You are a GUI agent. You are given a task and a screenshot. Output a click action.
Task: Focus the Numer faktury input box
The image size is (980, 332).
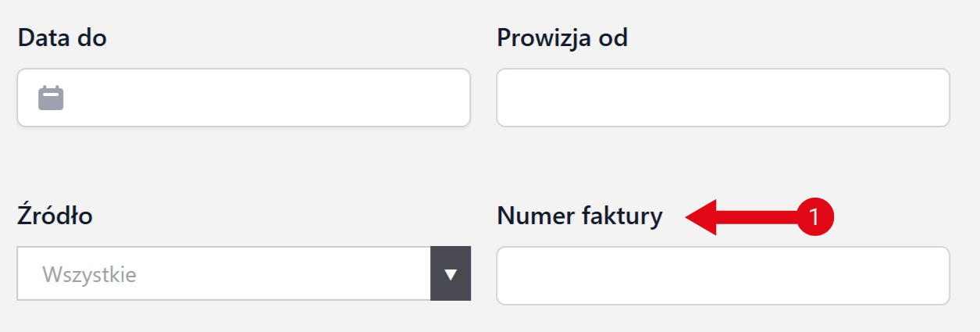tap(722, 276)
